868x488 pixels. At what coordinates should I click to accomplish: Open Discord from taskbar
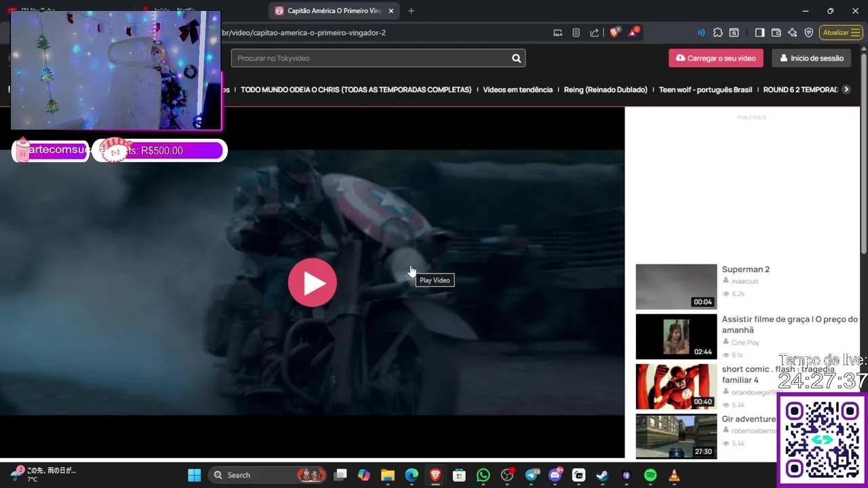click(555, 475)
